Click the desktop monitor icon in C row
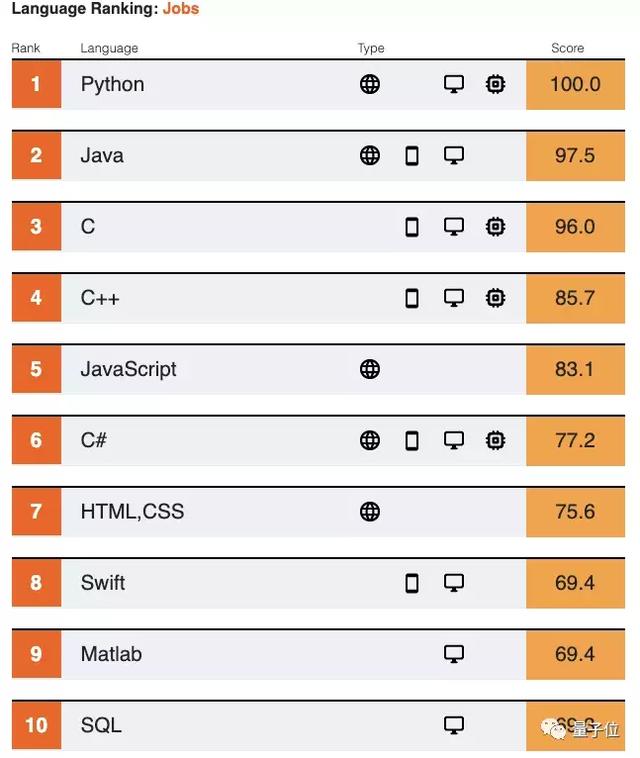 tap(454, 227)
